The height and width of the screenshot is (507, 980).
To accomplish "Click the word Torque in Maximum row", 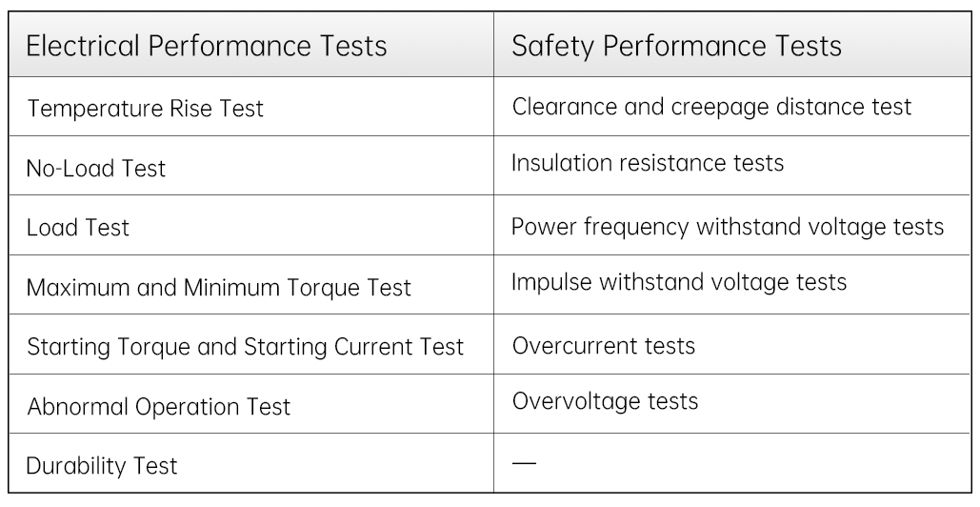I will pos(324,287).
